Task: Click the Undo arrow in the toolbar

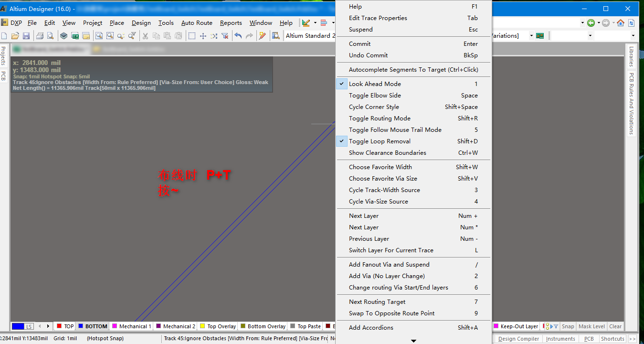Action: (238, 36)
